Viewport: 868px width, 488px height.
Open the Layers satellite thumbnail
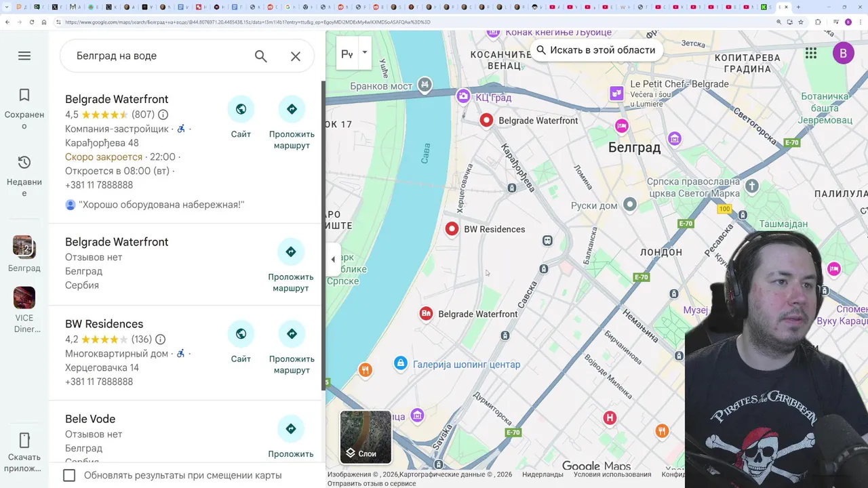(x=366, y=436)
